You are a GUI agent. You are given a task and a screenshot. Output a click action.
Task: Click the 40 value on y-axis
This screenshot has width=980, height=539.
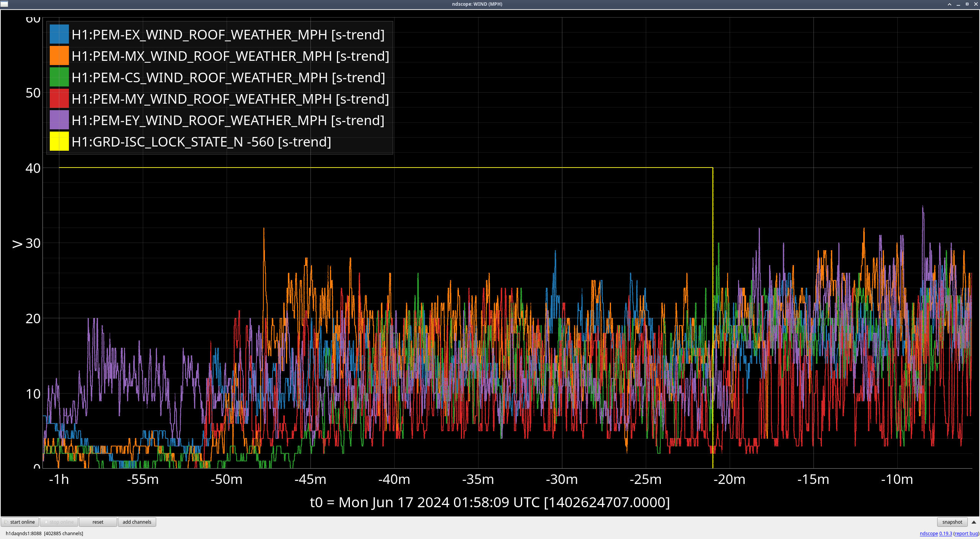point(33,168)
